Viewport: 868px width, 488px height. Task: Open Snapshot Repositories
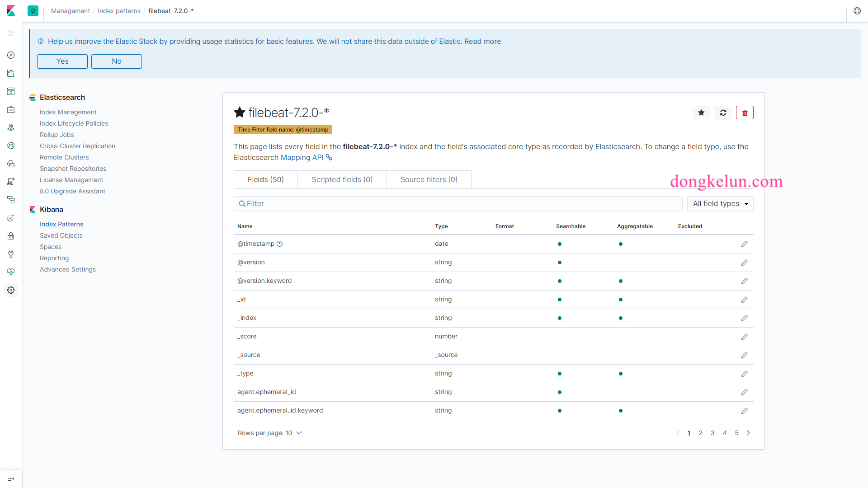coord(73,169)
